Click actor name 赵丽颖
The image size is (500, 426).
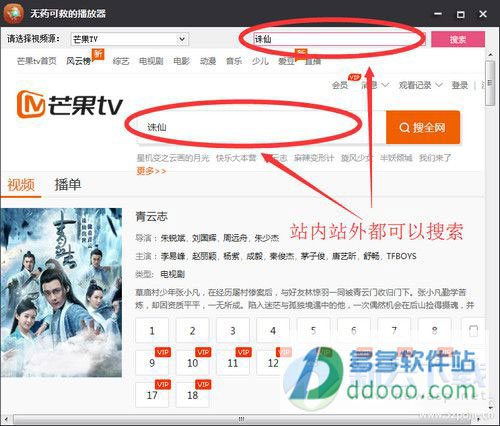click(204, 256)
